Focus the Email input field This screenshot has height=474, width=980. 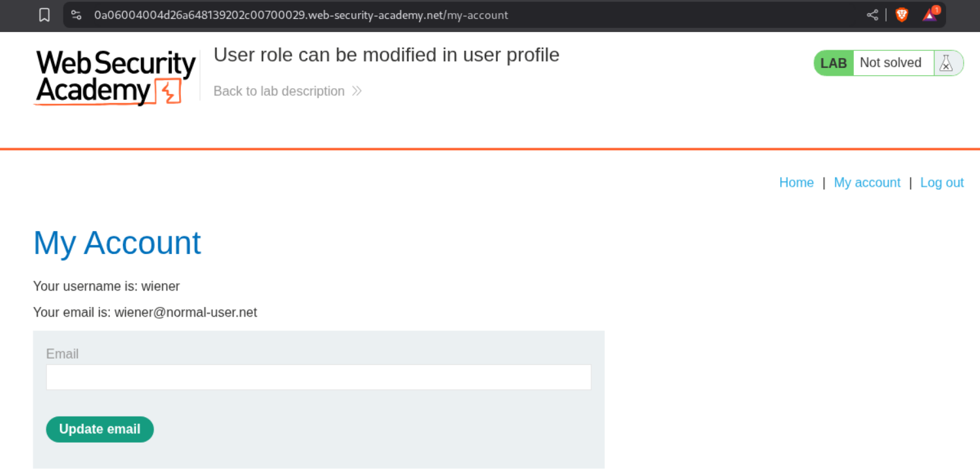click(318, 377)
